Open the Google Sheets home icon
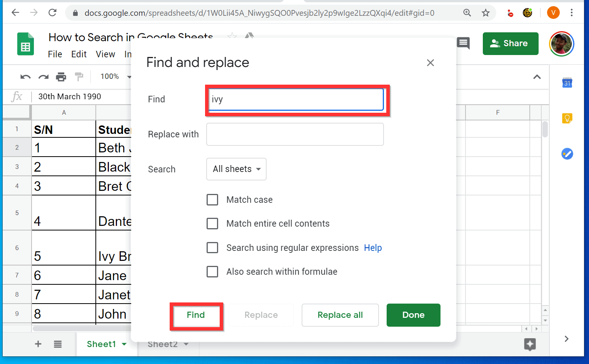 [x=25, y=44]
